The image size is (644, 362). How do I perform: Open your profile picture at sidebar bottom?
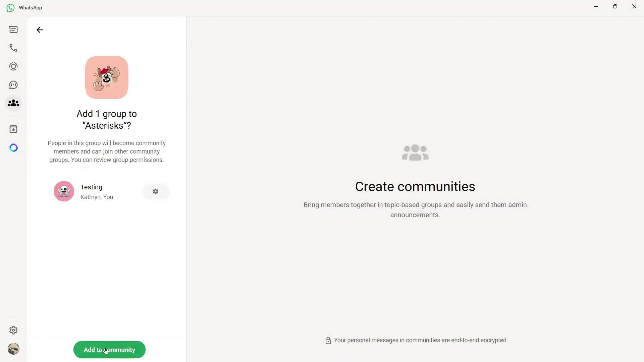tap(13, 349)
